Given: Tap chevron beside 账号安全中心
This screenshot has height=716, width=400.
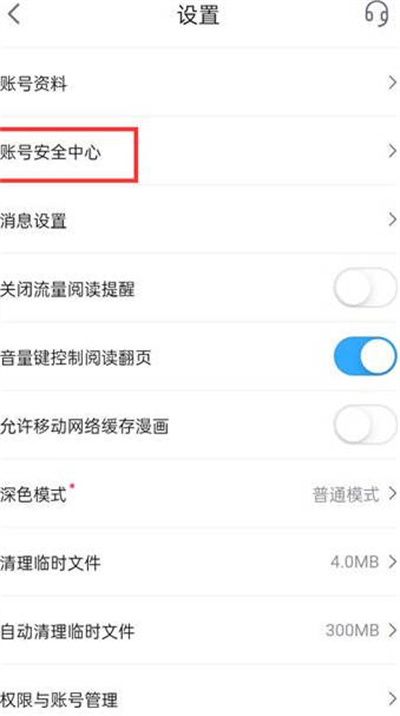Looking at the screenshot, I should (x=392, y=151).
